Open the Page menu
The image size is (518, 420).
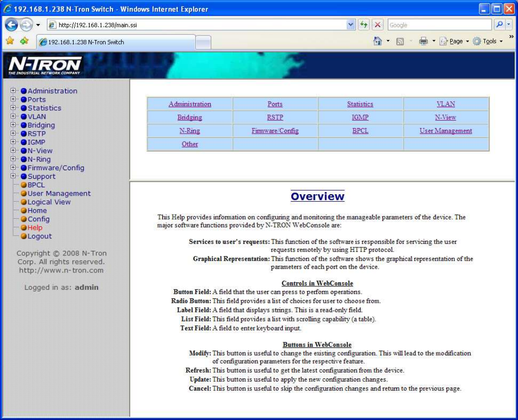click(x=454, y=42)
